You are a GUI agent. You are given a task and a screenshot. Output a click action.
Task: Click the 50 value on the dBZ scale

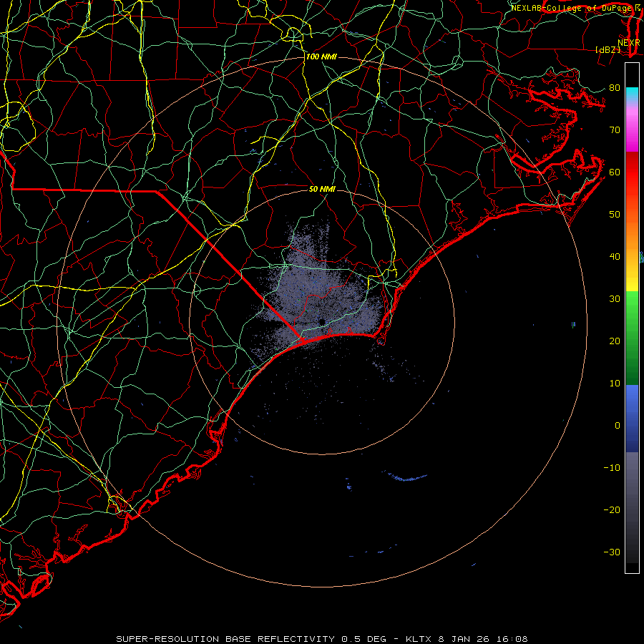point(615,215)
